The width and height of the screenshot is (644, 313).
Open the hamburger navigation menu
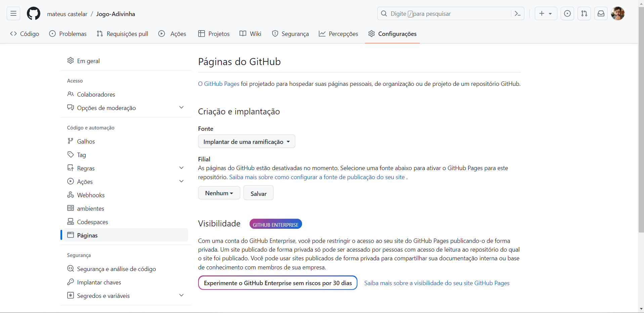13,13
